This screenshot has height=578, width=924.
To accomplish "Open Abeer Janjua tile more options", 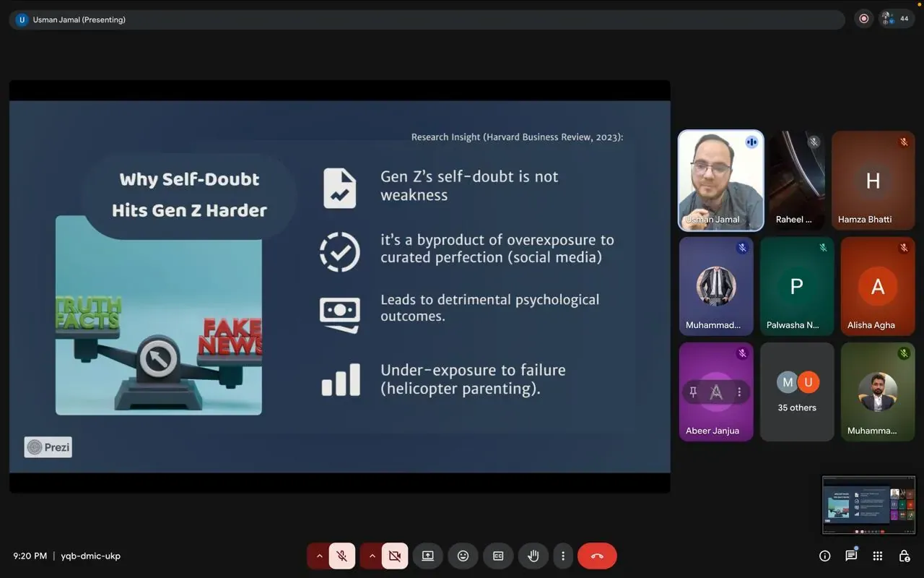I will [x=739, y=392].
